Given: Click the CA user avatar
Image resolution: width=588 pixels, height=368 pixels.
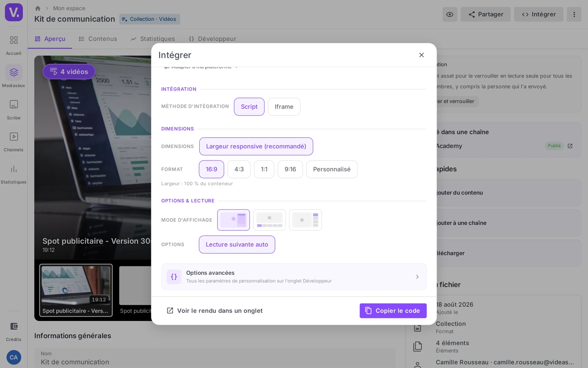Looking at the screenshot, I should 14,357.
